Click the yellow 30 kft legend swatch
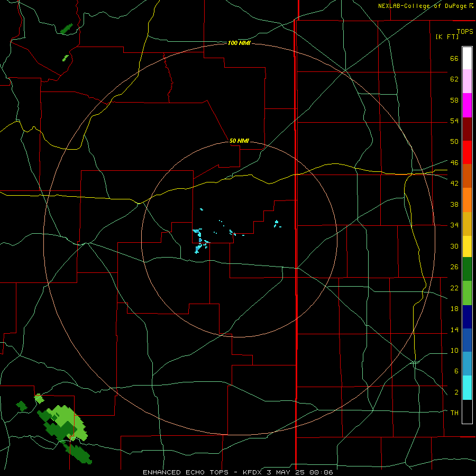Image resolution: width=476 pixels, height=476 pixels. 467,246
